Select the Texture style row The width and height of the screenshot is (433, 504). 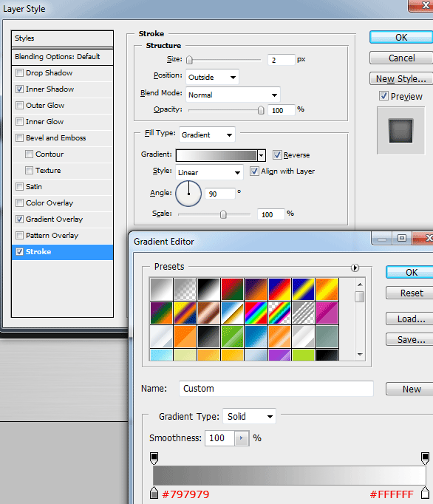click(62, 171)
